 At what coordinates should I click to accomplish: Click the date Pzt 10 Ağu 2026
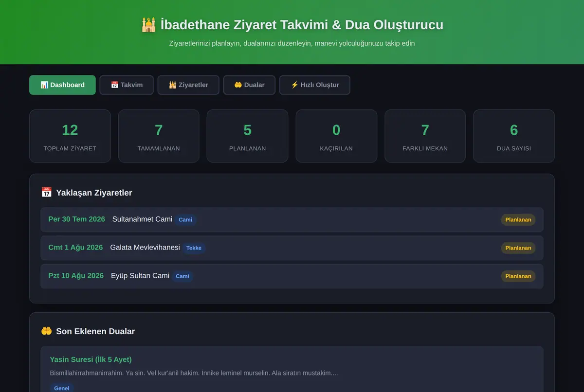(76, 276)
